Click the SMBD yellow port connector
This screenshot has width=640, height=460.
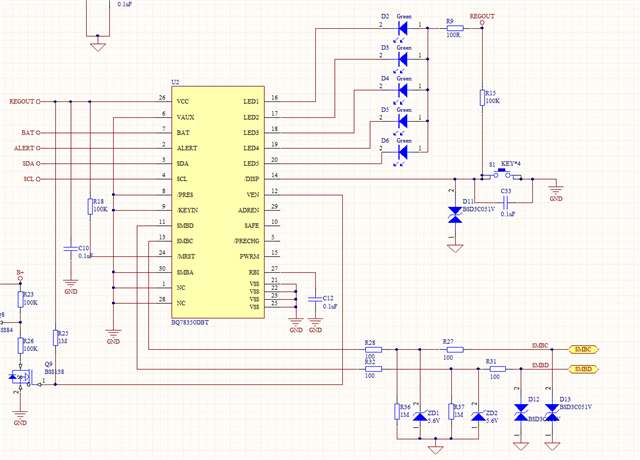[x=583, y=369]
